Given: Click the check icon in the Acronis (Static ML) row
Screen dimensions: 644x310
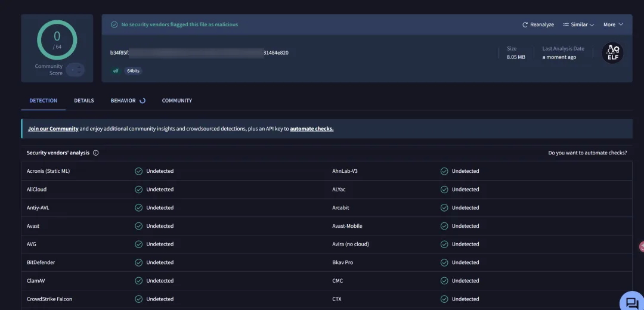Looking at the screenshot, I should click(x=139, y=171).
